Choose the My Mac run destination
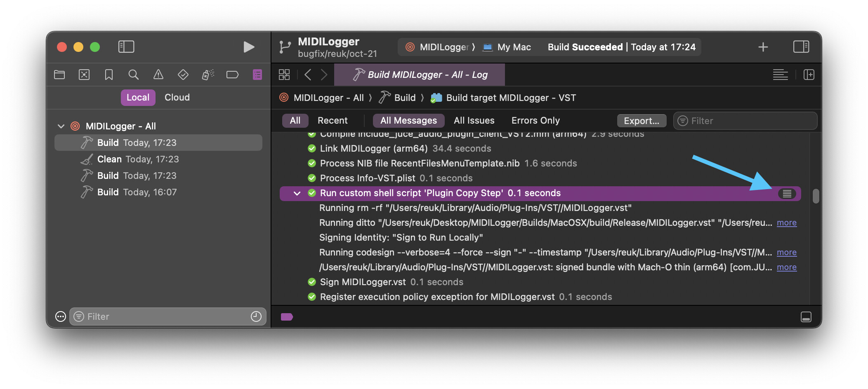868x389 pixels. point(507,47)
